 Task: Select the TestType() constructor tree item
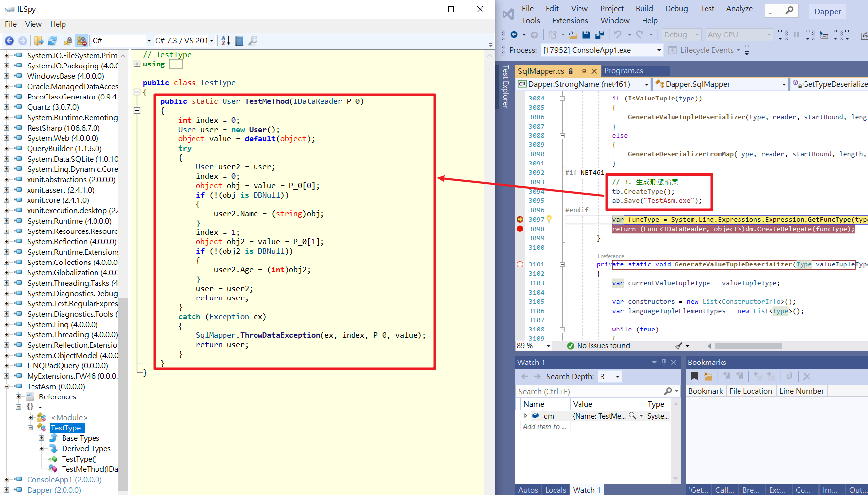click(x=79, y=459)
